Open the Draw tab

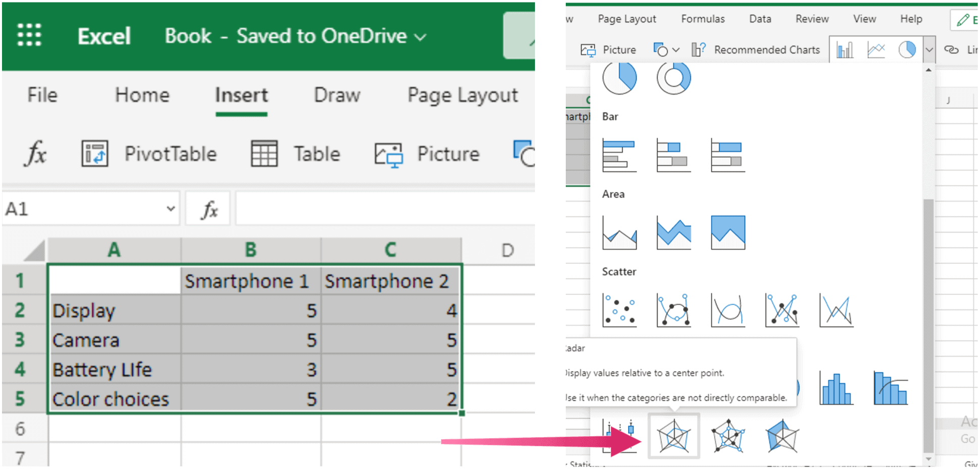(337, 95)
